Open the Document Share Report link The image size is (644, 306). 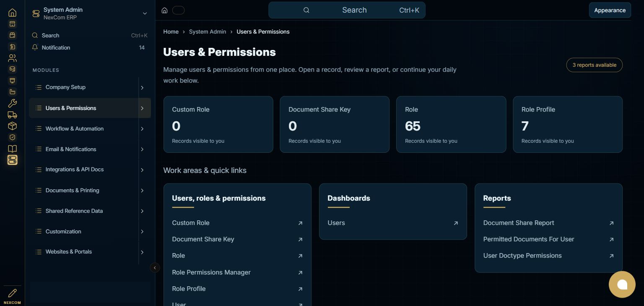click(548, 223)
